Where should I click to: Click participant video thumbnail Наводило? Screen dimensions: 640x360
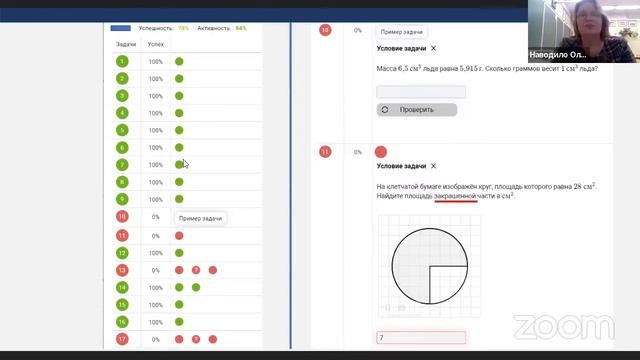pos(584,31)
